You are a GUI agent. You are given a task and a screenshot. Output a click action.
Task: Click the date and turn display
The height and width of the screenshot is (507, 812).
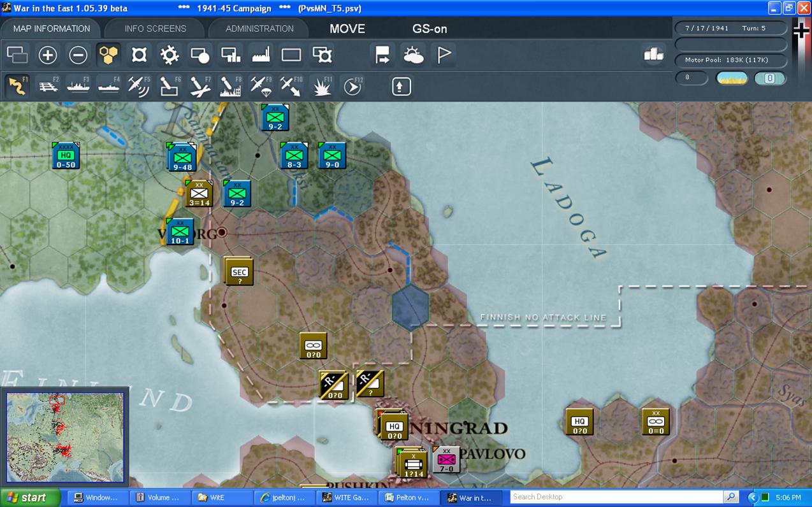point(731,28)
